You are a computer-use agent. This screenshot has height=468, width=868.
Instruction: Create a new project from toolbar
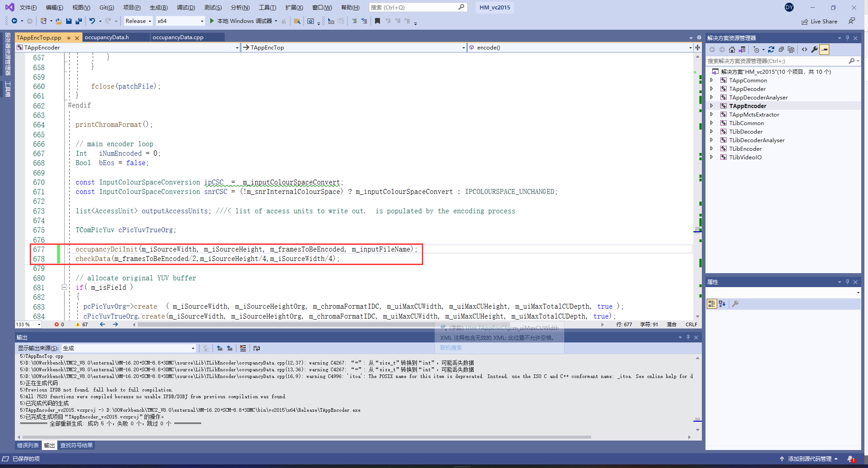tap(44, 21)
